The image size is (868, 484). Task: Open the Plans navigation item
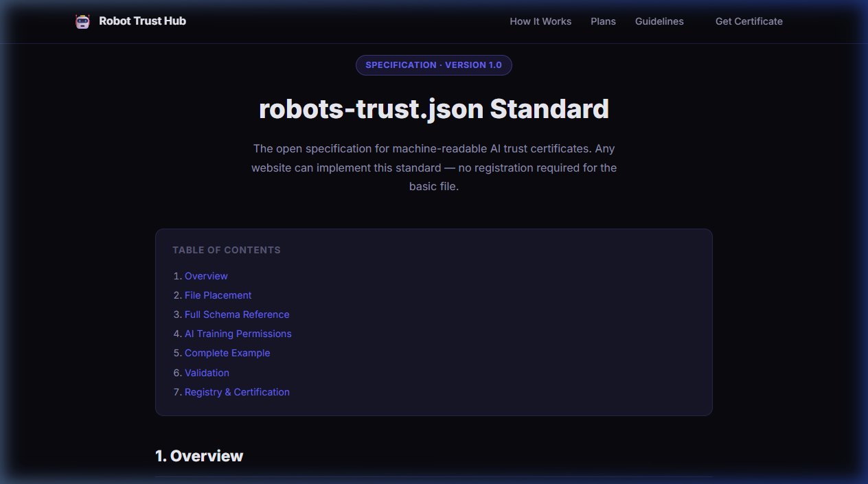tap(603, 21)
